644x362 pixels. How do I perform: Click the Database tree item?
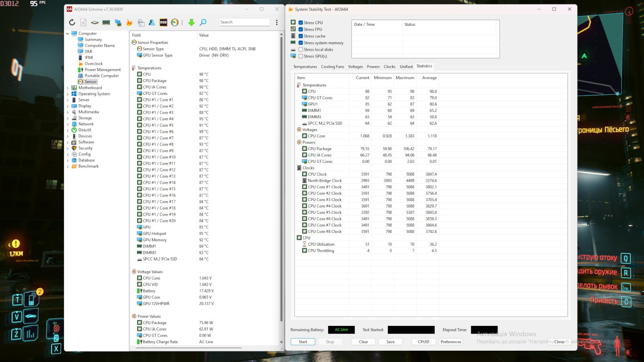coord(86,160)
